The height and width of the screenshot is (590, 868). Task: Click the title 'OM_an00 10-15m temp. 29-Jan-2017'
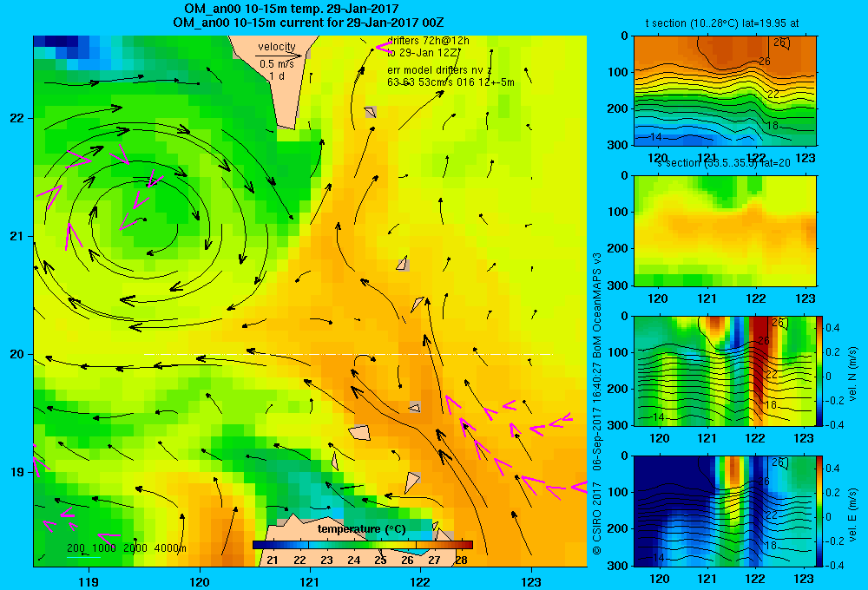pyautogui.click(x=291, y=9)
